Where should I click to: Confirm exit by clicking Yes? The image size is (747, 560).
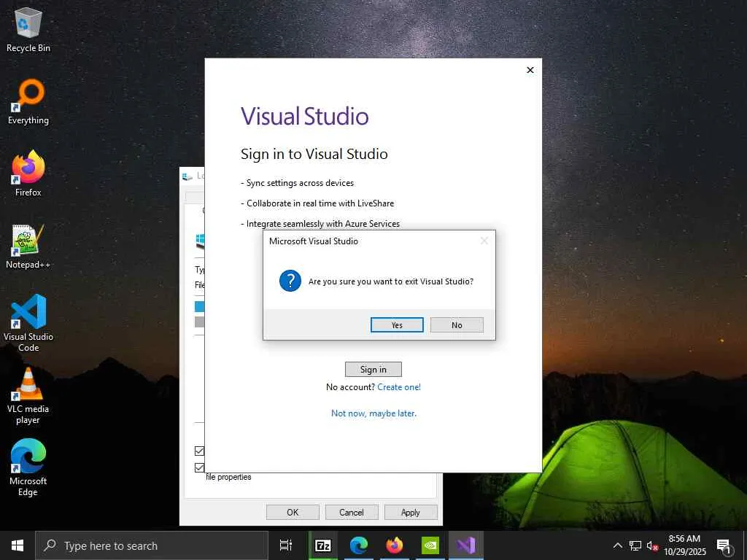click(397, 324)
